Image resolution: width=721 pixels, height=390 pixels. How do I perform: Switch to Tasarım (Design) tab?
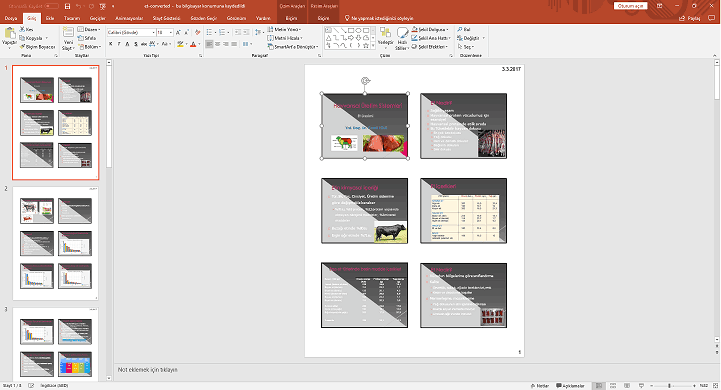tap(72, 18)
